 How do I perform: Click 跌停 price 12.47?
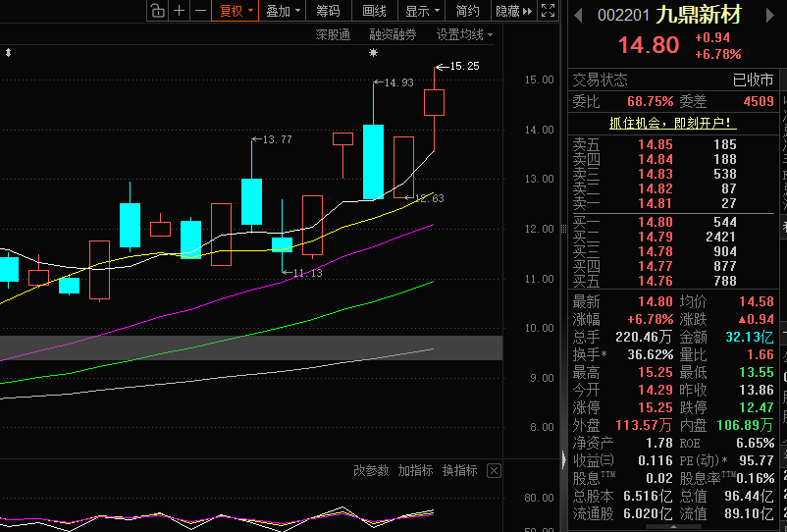757,407
